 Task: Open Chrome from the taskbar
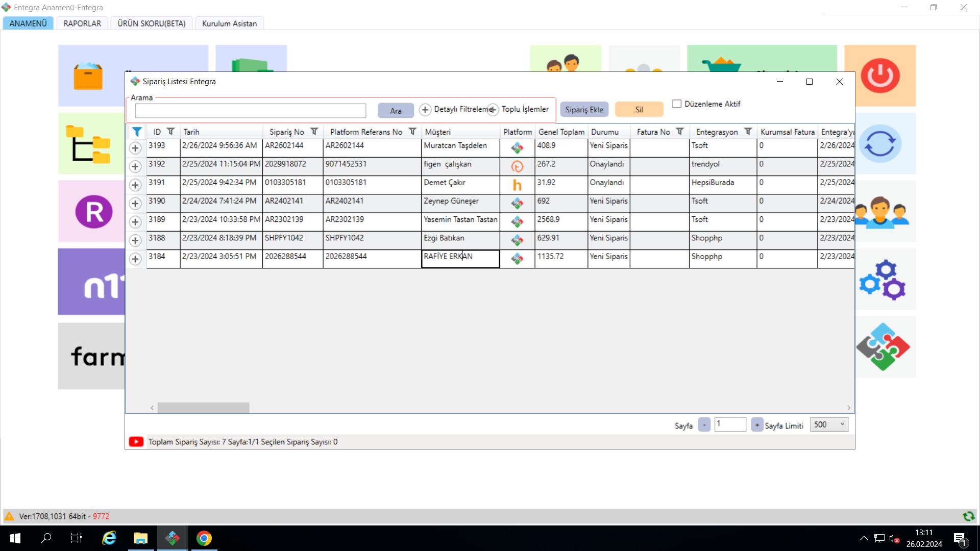click(204, 538)
